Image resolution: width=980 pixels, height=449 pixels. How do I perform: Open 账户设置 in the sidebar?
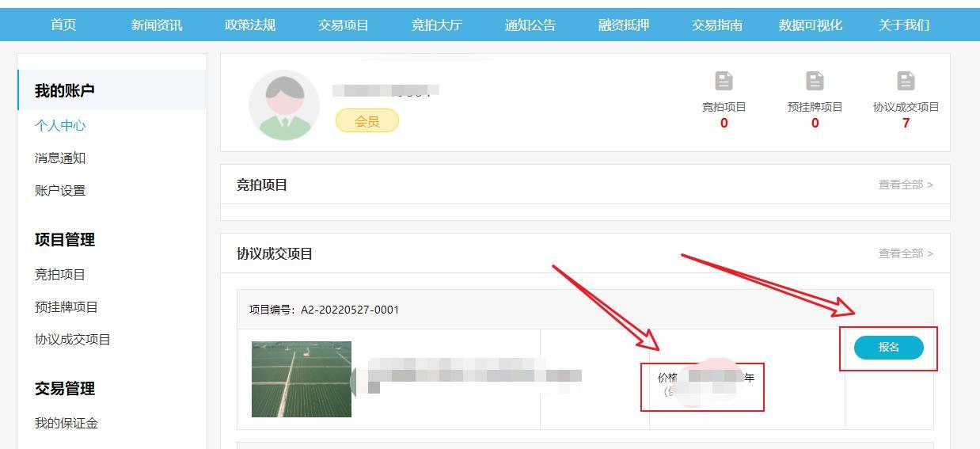click(60, 190)
